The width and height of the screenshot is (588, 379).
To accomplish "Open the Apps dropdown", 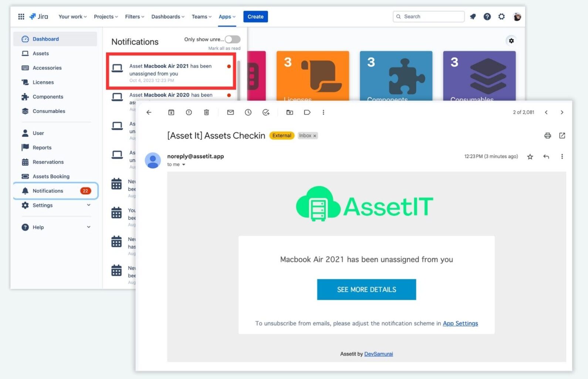I will click(x=227, y=16).
